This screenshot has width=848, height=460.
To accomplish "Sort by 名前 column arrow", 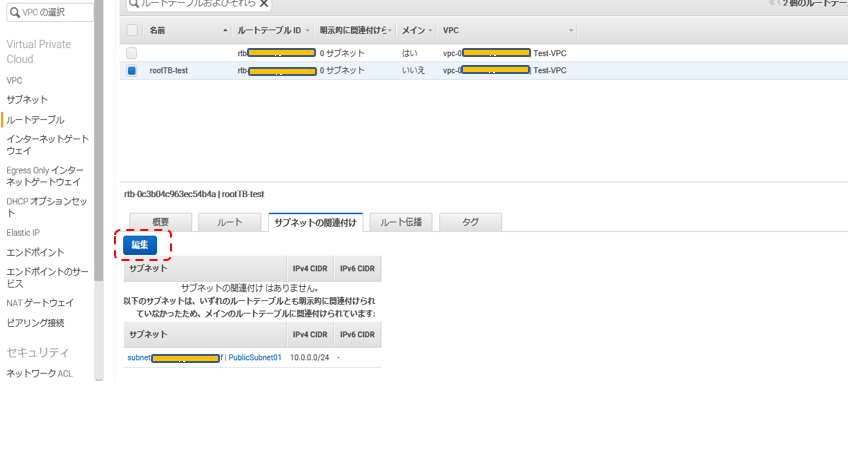I will [x=225, y=30].
